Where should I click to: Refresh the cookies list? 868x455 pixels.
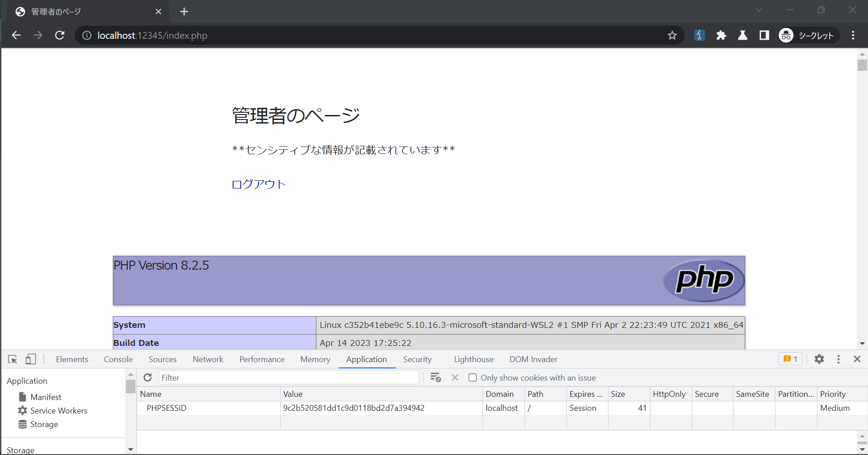(147, 377)
